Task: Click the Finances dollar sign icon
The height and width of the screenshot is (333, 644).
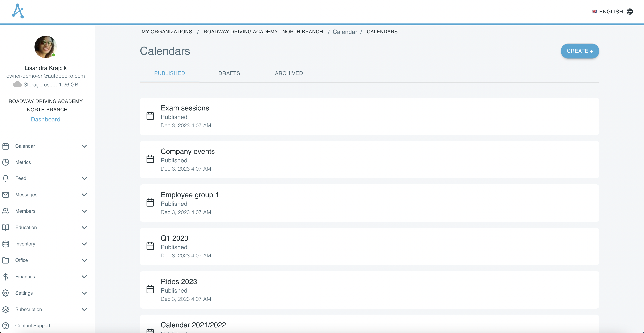Action: pos(5,277)
